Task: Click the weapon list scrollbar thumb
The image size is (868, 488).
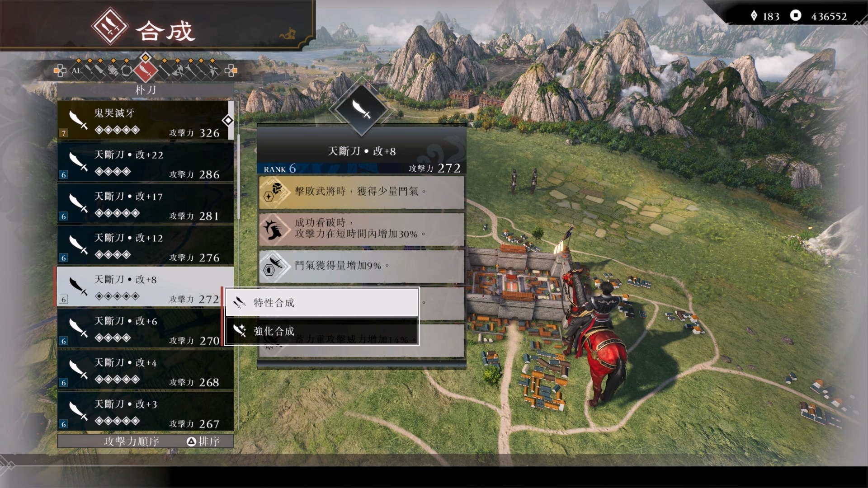Action: pos(231,120)
